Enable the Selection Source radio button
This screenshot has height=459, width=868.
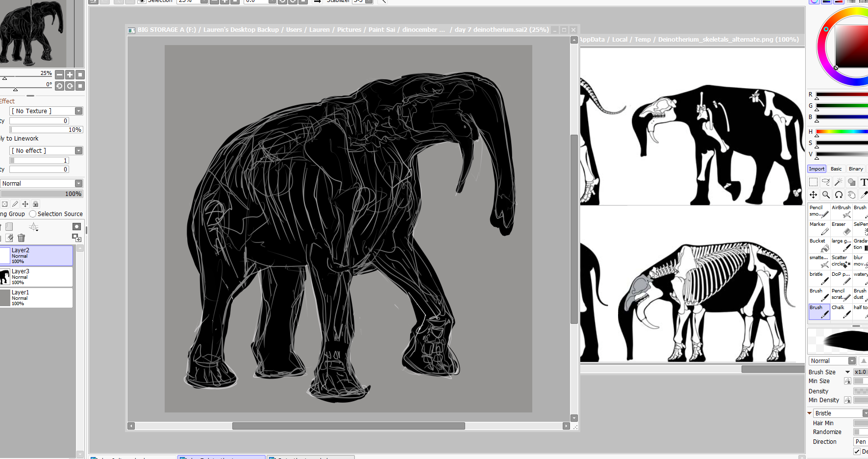(33, 214)
